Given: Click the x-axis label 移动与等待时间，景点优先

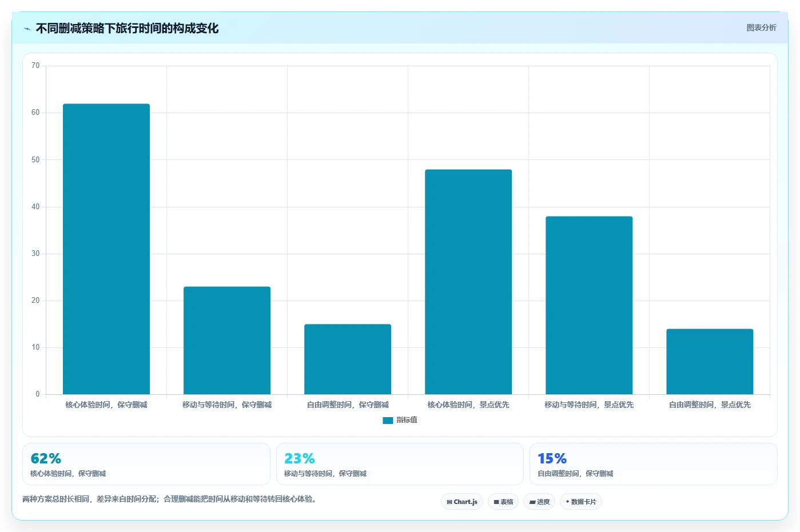Looking at the screenshot, I should point(589,405).
